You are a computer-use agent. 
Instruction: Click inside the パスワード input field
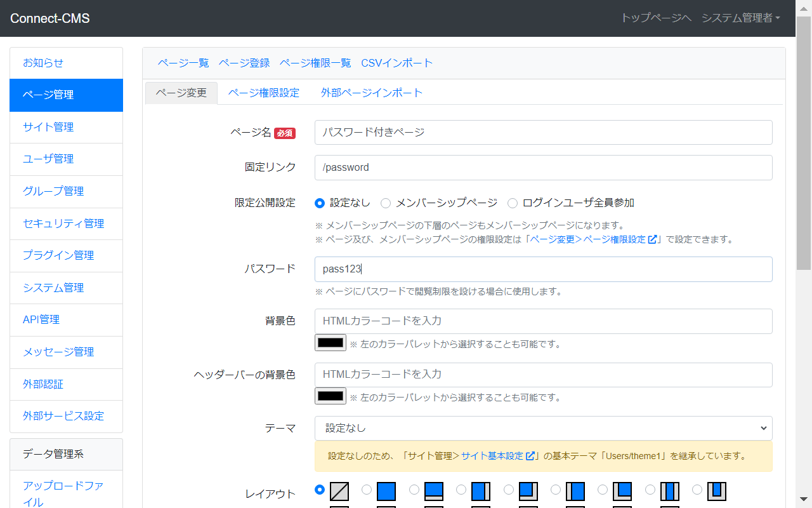pyautogui.click(x=543, y=269)
